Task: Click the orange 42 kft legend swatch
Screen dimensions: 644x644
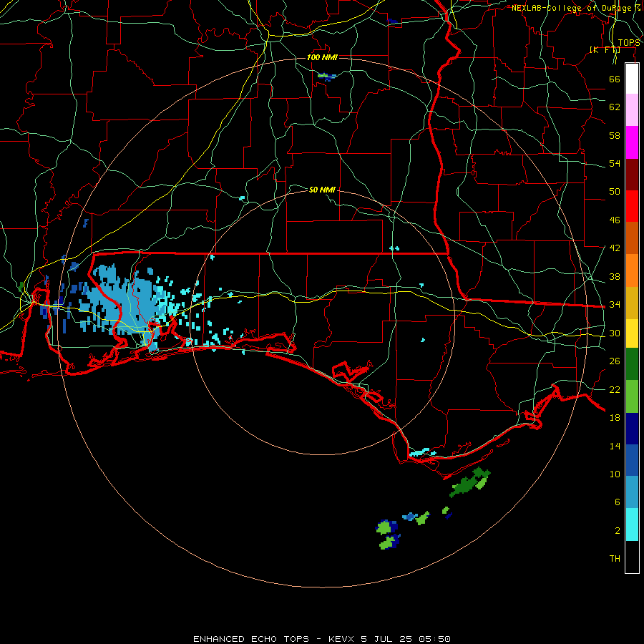Action: pyautogui.click(x=632, y=270)
